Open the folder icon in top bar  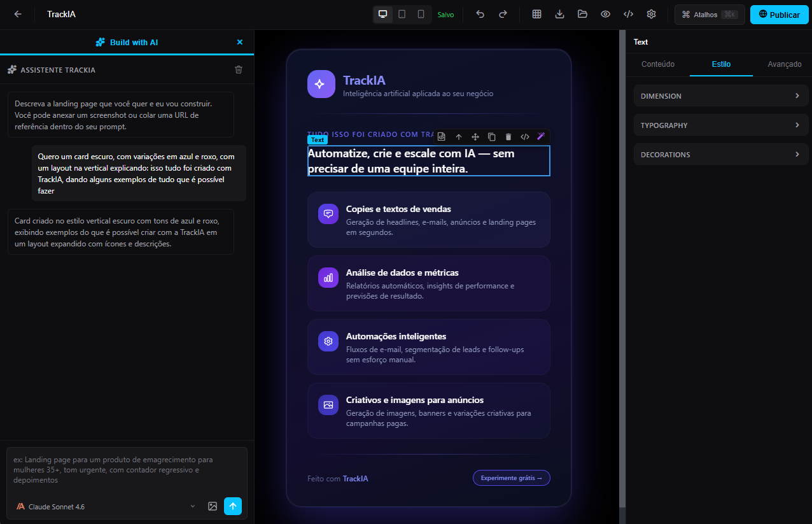point(582,14)
